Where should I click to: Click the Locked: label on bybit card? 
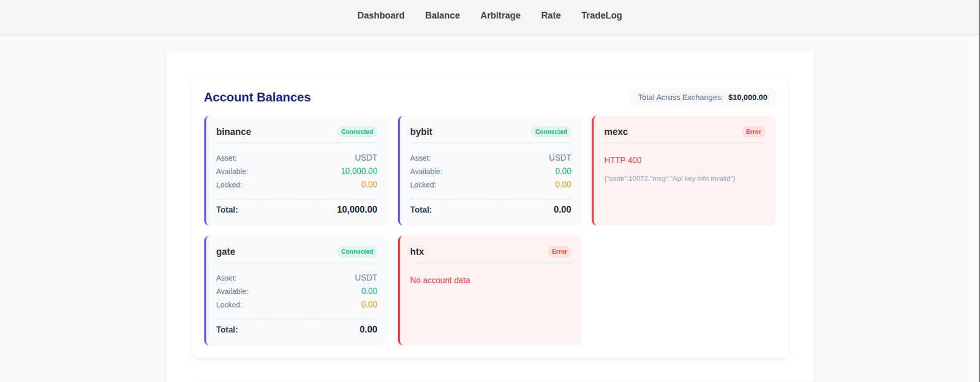click(x=423, y=185)
